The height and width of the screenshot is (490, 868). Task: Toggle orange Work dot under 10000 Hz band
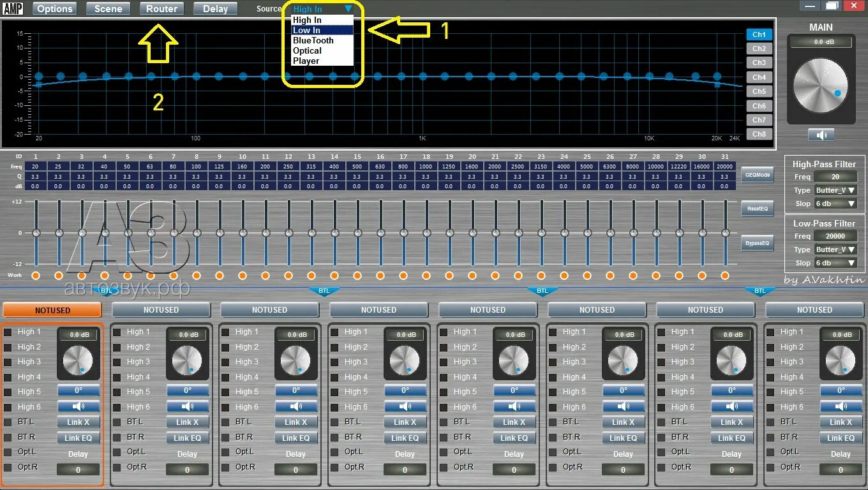[x=656, y=276]
